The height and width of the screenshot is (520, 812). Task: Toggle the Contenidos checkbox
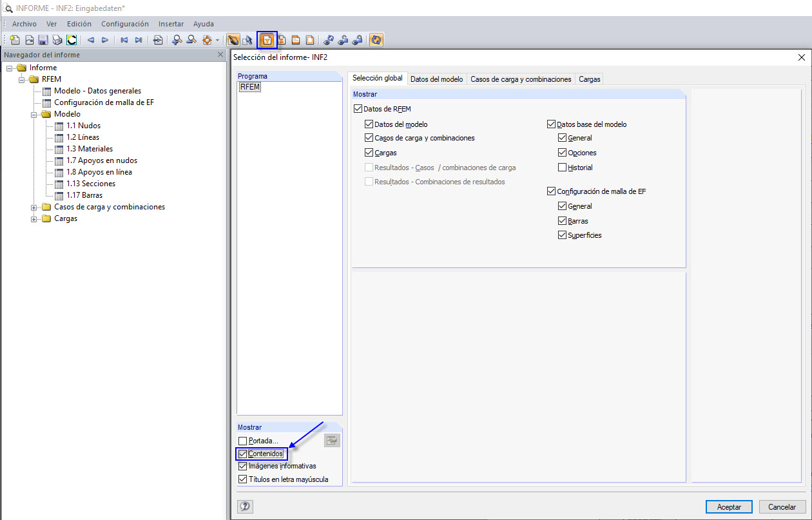click(242, 454)
